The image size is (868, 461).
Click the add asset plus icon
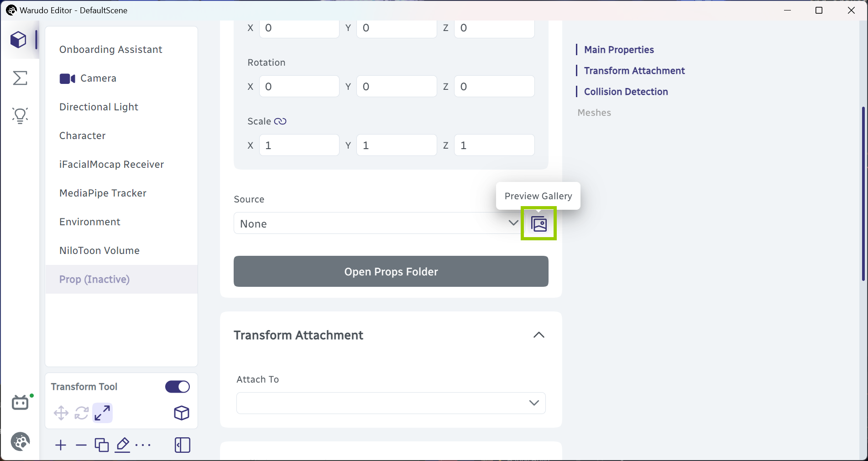click(x=61, y=445)
